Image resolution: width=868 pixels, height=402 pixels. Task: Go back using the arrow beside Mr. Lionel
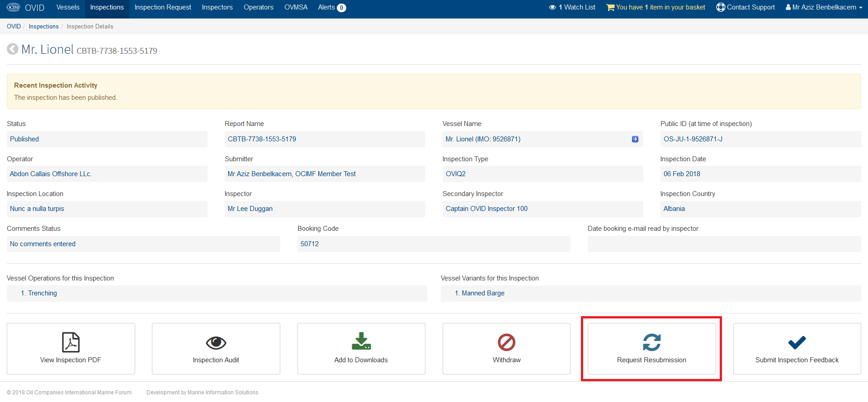click(x=13, y=49)
